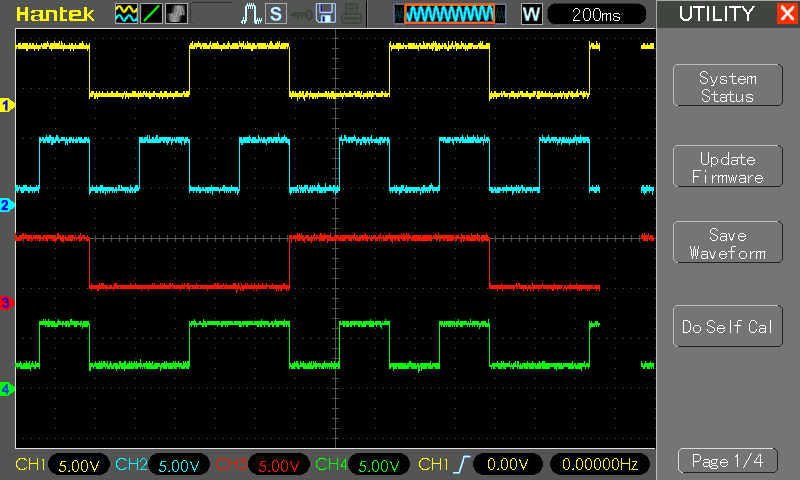Go to next page via Page 1/4

point(727,461)
